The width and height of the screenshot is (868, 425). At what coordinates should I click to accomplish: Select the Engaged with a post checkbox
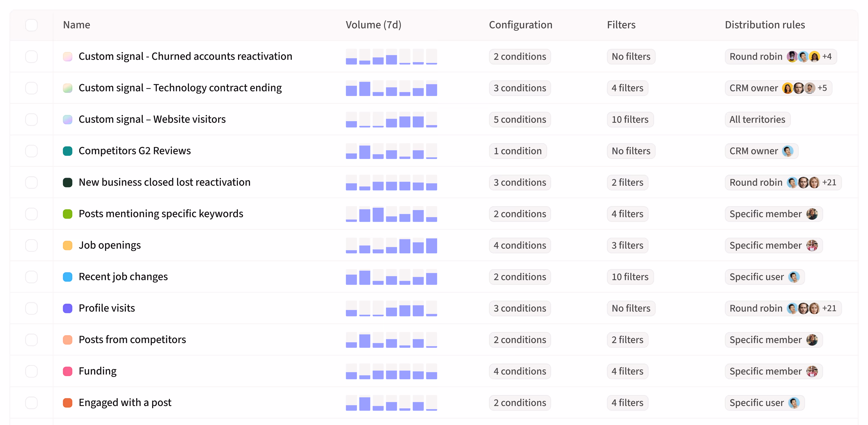coord(31,403)
